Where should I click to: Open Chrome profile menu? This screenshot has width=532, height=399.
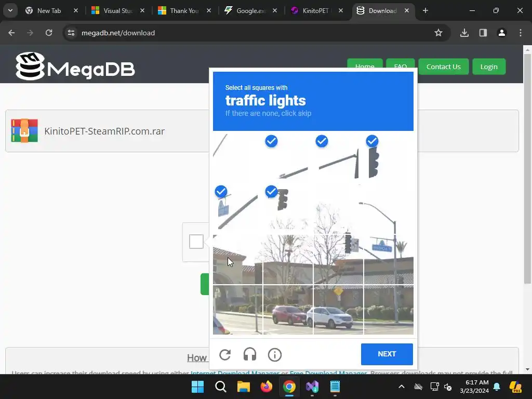pyautogui.click(x=501, y=33)
